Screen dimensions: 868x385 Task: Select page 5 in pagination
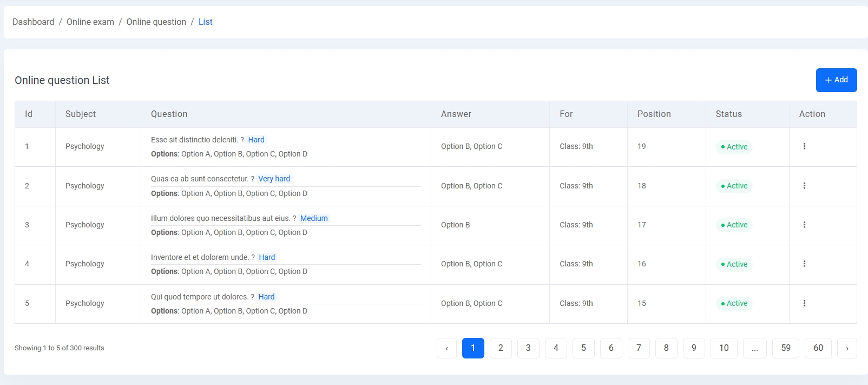[x=583, y=348]
